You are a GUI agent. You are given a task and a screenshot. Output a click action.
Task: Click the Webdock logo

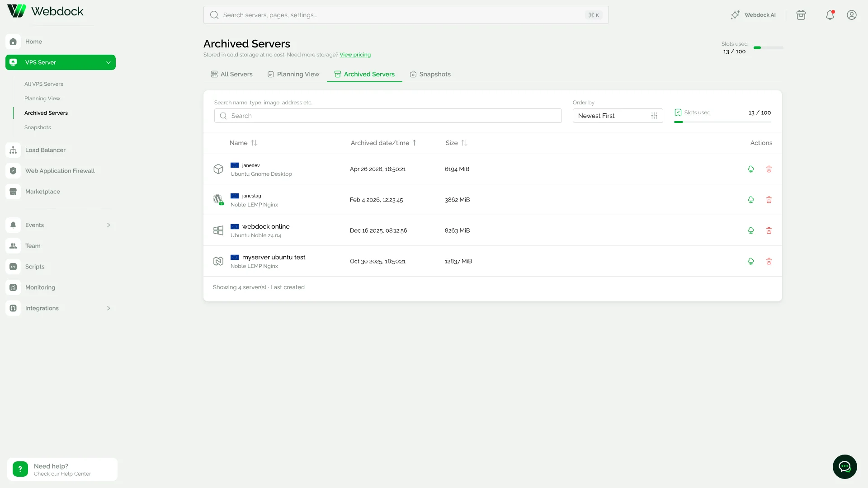[x=46, y=11]
